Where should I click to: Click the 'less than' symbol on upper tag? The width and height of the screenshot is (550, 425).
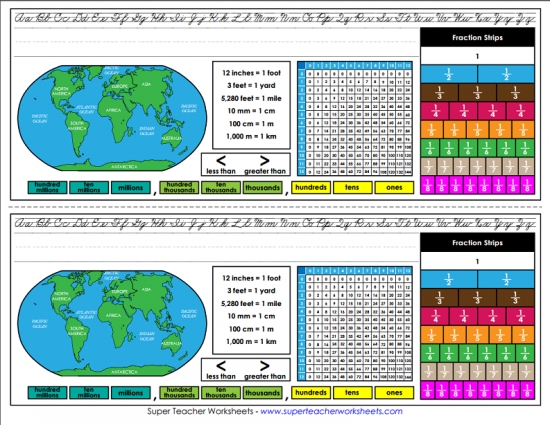pos(221,161)
